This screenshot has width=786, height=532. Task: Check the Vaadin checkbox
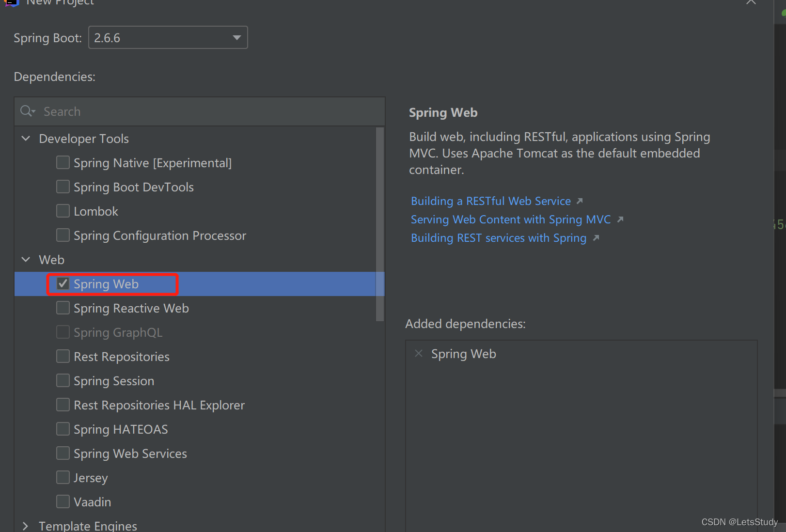63,501
